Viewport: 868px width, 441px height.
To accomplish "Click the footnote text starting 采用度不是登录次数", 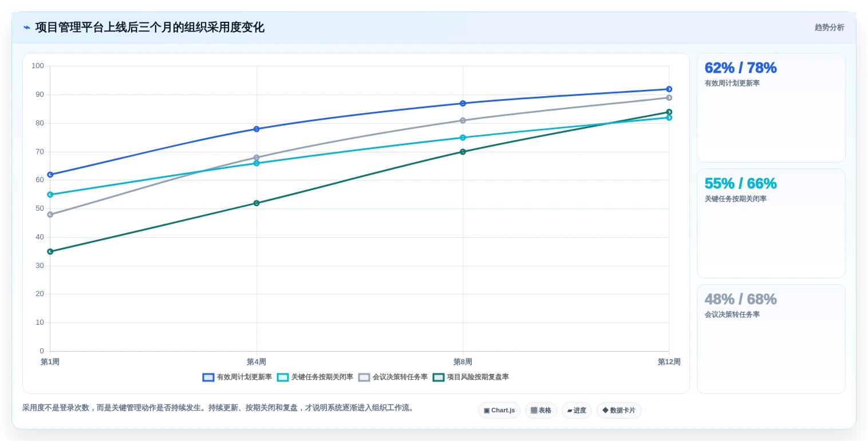I will [219, 408].
